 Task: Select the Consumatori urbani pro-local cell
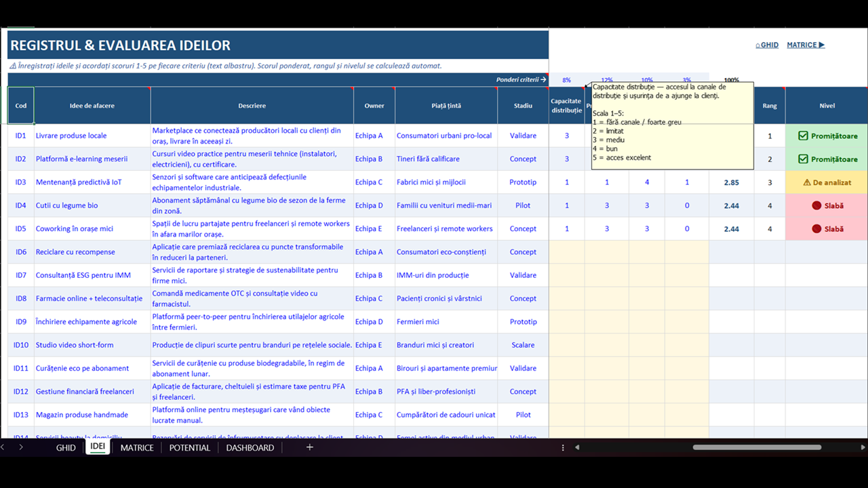(446, 136)
